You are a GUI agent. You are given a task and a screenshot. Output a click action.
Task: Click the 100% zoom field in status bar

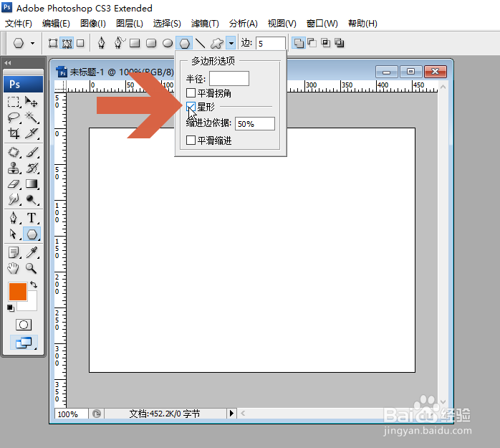[71, 414]
